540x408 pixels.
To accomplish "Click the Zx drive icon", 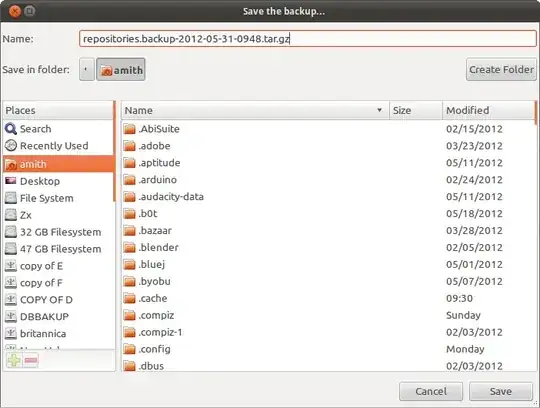I will pyautogui.click(x=11, y=215).
